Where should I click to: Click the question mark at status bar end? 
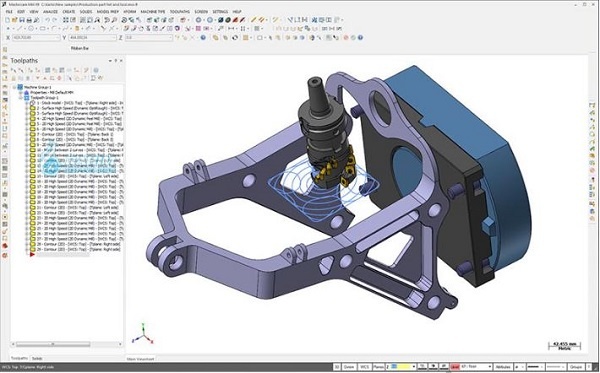[x=588, y=367]
